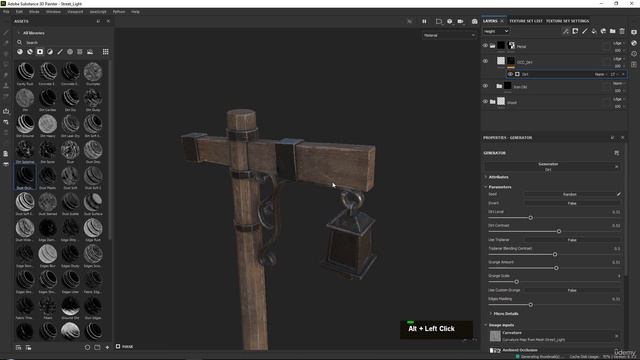Click the pencil icon next to Seed
The image size is (640, 360).
[x=619, y=194]
